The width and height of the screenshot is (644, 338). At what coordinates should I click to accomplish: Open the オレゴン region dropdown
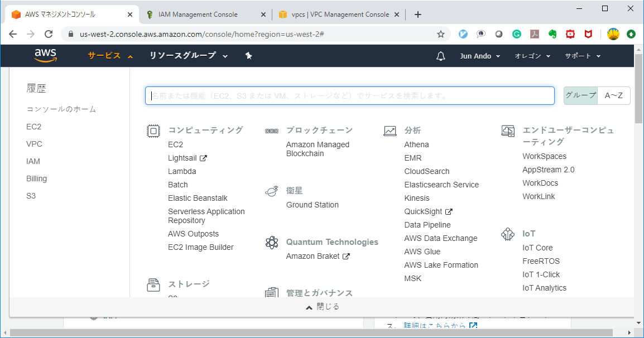coord(532,56)
